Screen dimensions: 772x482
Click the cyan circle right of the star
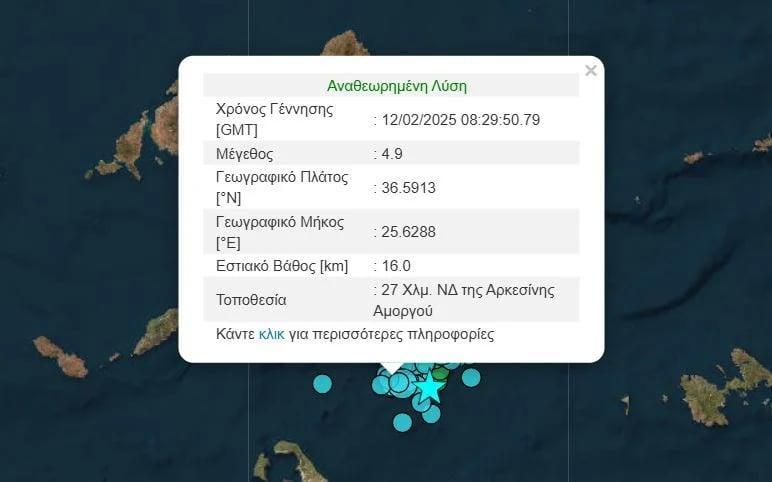[471, 377]
